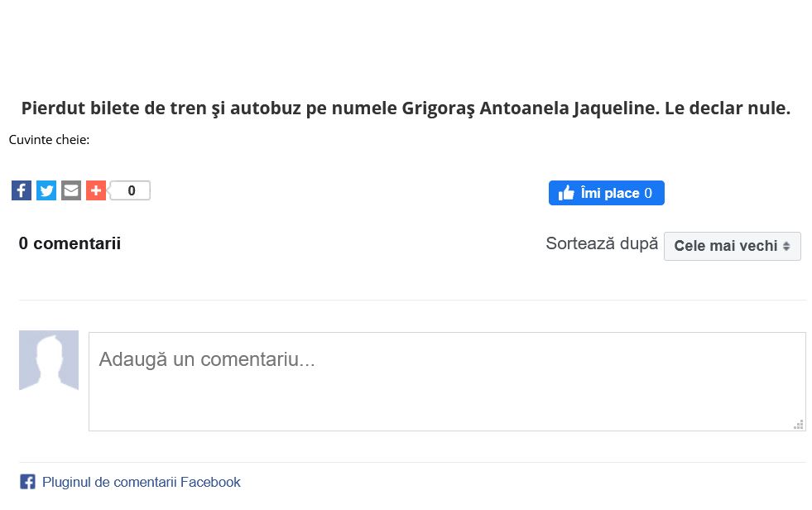Click the 0 comentarii heading
Image resolution: width=812 pixels, height=510 pixels.
click(70, 243)
